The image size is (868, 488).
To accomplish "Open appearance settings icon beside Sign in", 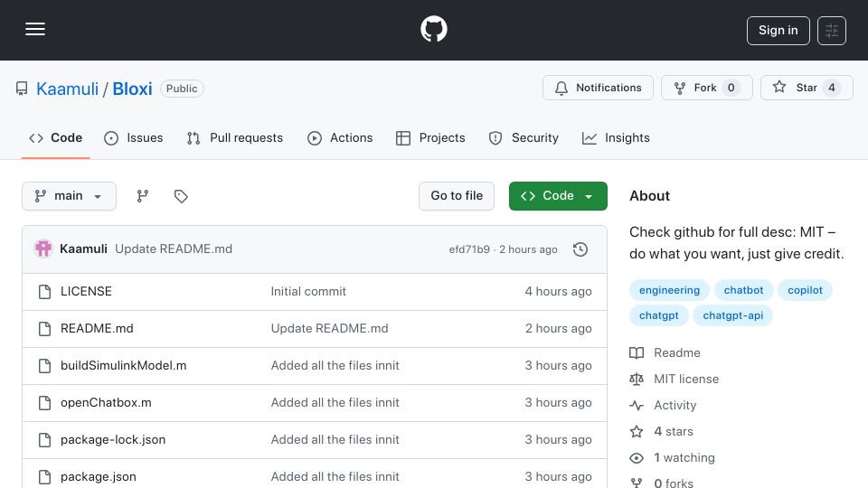I will point(832,31).
